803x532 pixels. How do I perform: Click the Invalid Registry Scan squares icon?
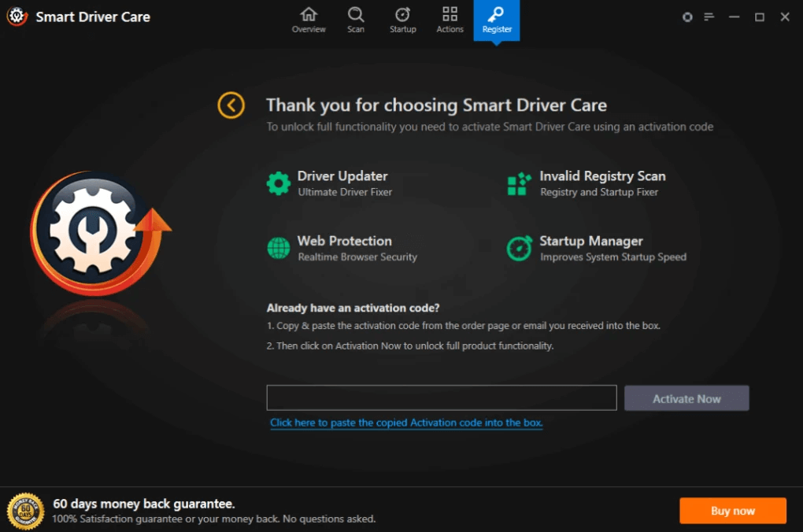pyautogui.click(x=519, y=184)
